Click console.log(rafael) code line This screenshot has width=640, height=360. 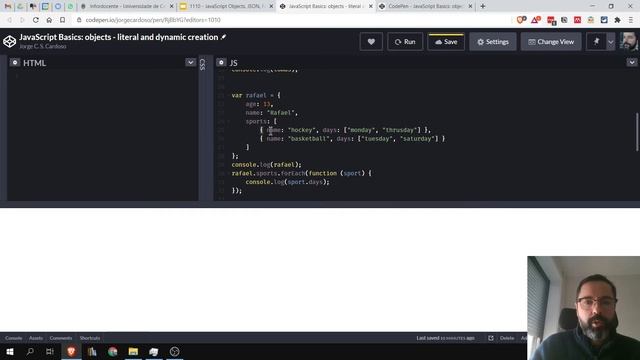[x=267, y=164]
